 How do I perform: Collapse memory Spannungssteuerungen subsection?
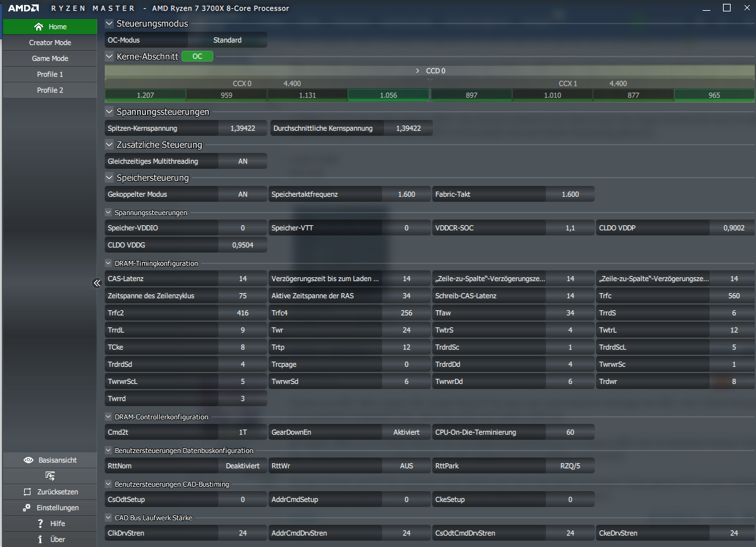tap(109, 212)
